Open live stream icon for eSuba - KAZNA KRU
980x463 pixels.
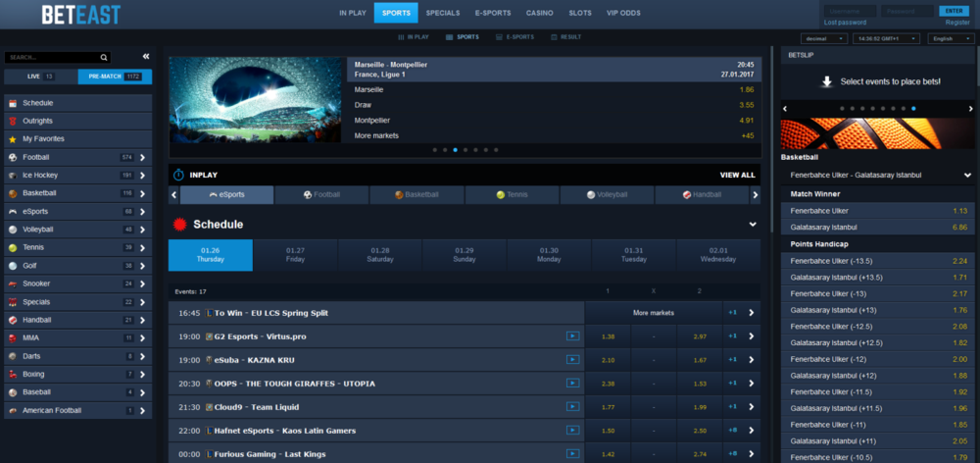[572, 360]
